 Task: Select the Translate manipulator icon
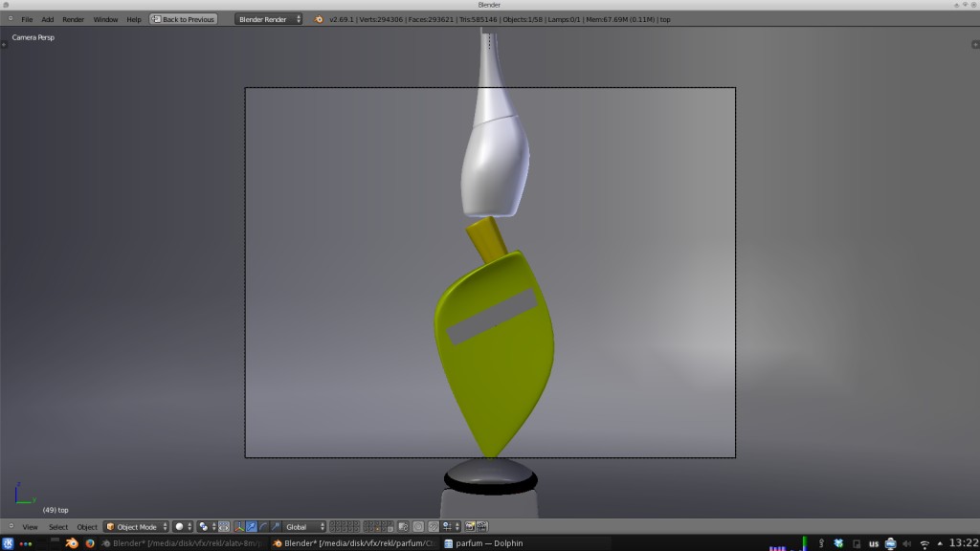[x=251, y=526]
